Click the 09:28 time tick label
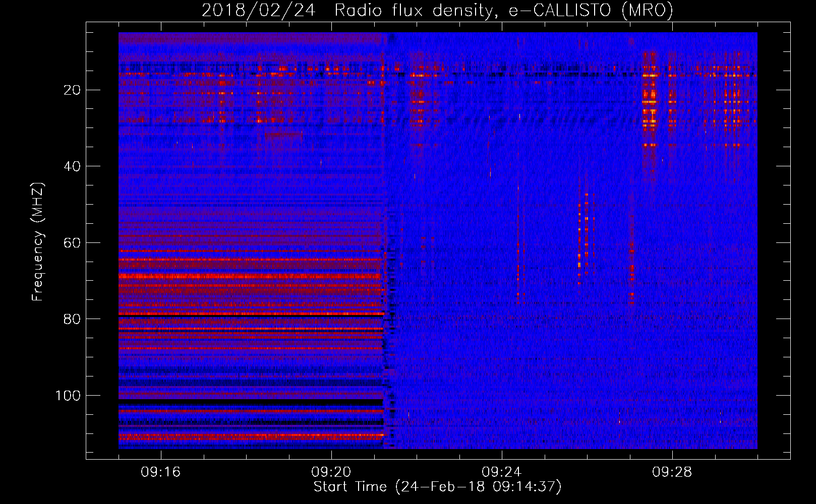The image size is (816, 504). pos(672,472)
